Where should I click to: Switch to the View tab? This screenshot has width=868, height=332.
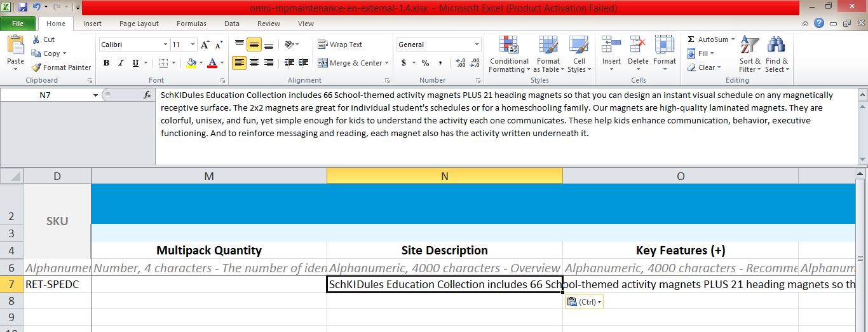tap(306, 24)
